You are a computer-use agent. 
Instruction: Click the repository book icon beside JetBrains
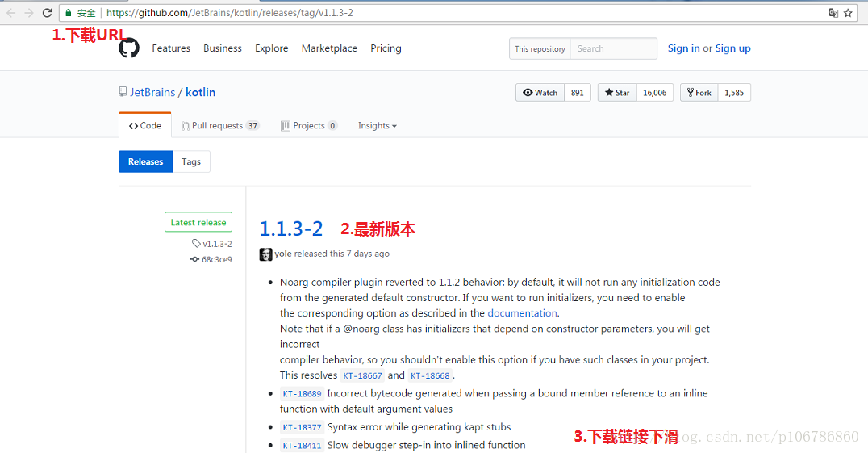(x=123, y=92)
